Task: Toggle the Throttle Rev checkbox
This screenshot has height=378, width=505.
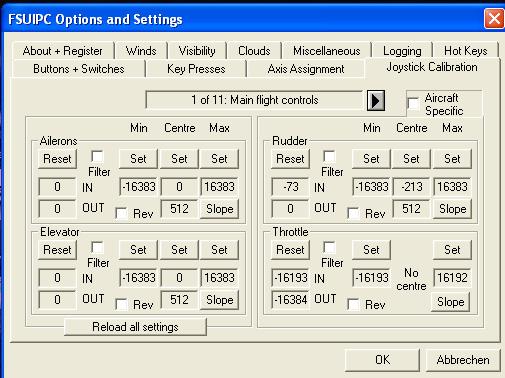Action: (353, 304)
